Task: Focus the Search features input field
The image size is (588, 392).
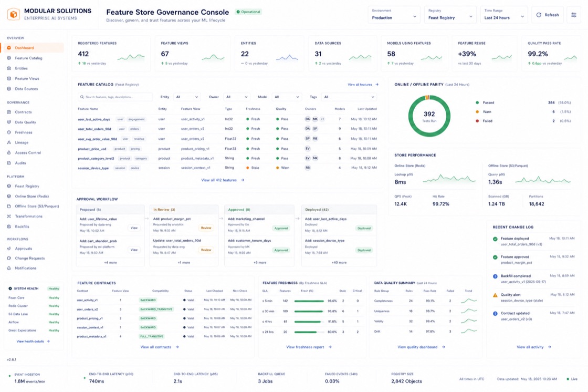Action: pos(115,97)
